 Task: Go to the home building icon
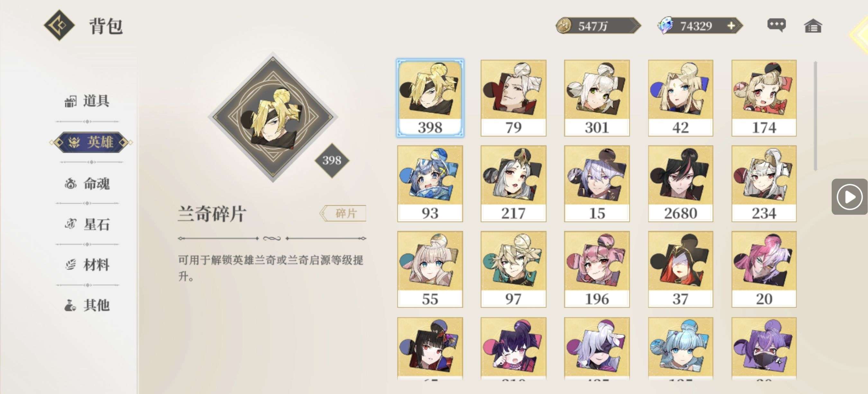[813, 26]
